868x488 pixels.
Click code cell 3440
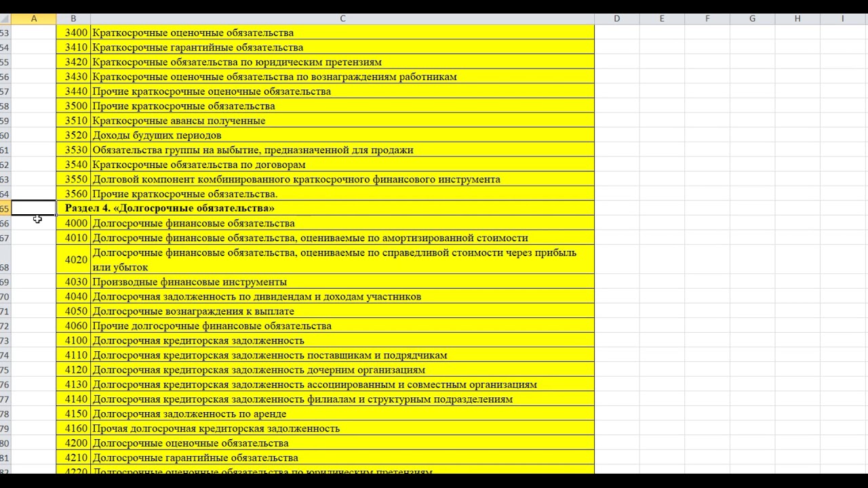[73, 91]
